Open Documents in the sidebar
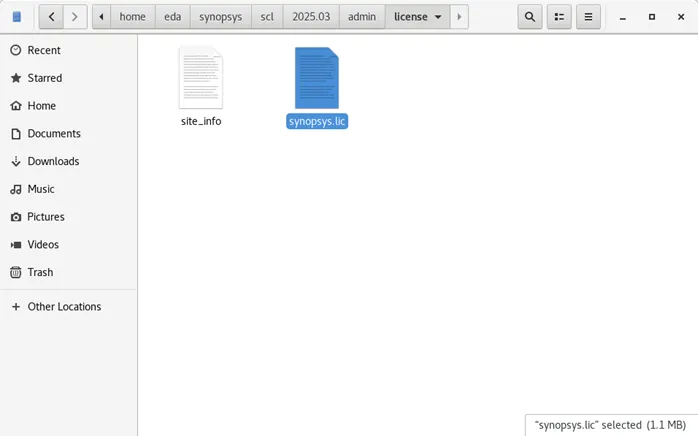The image size is (698, 436). tap(69, 134)
